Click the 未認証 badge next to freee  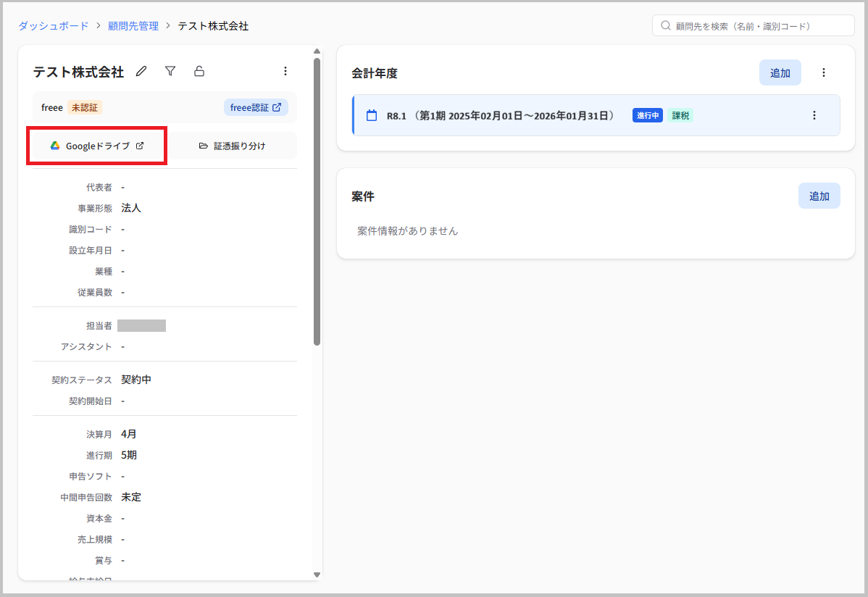click(x=85, y=107)
